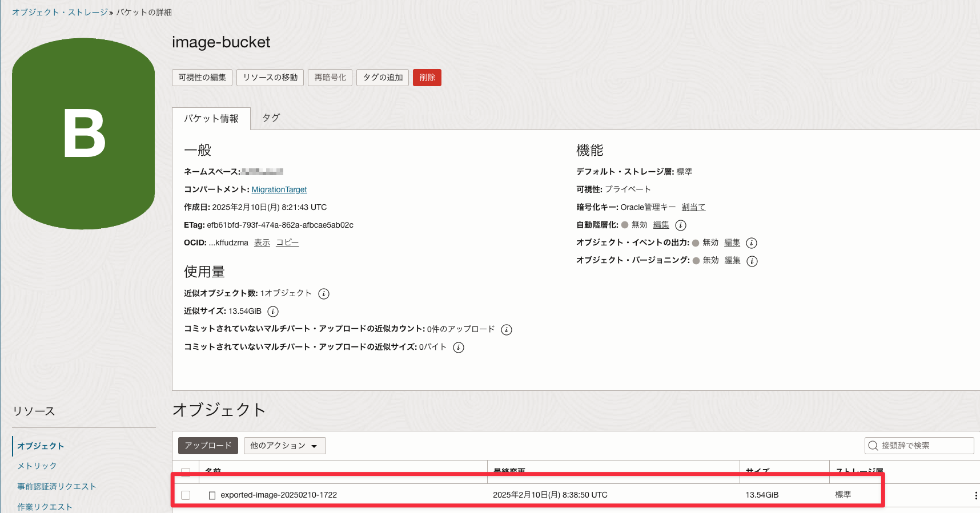Click info icon beside 近似サイズ

pyautogui.click(x=273, y=312)
